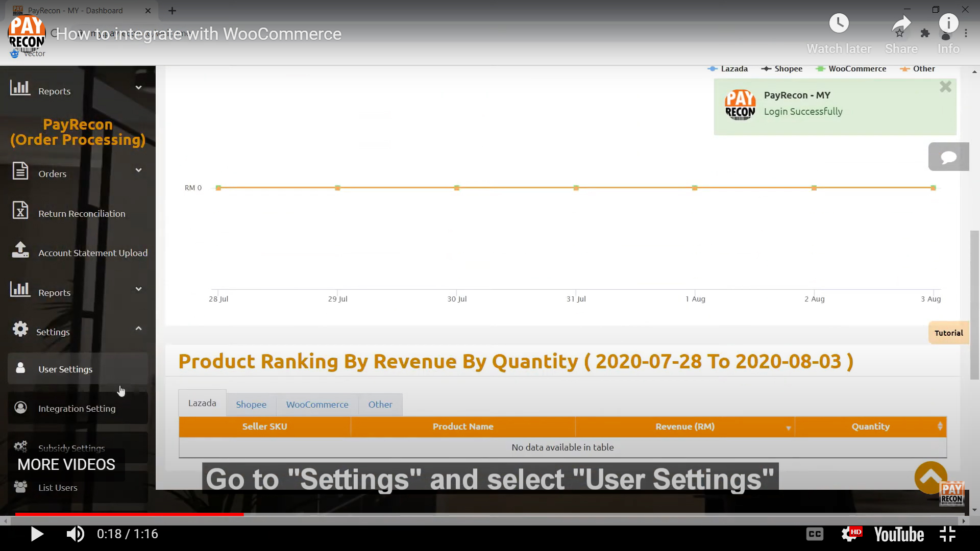Toggle Lazada series in chart legend
980x551 pixels.
[727, 69]
